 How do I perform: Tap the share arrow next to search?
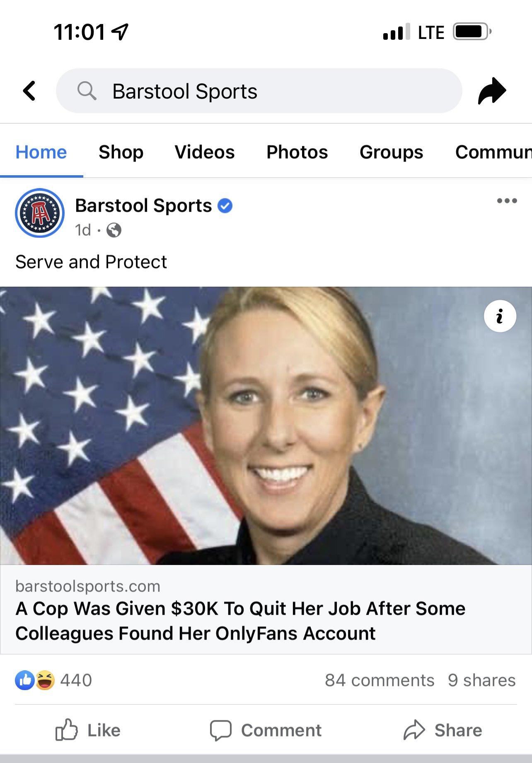pos(492,91)
